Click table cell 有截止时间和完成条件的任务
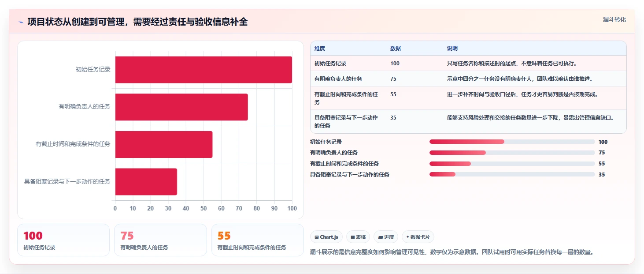The image size is (644, 274). click(x=346, y=98)
